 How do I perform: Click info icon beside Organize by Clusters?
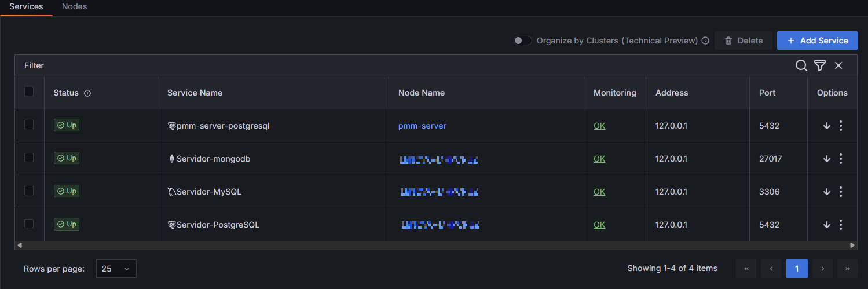pyautogui.click(x=705, y=41)
